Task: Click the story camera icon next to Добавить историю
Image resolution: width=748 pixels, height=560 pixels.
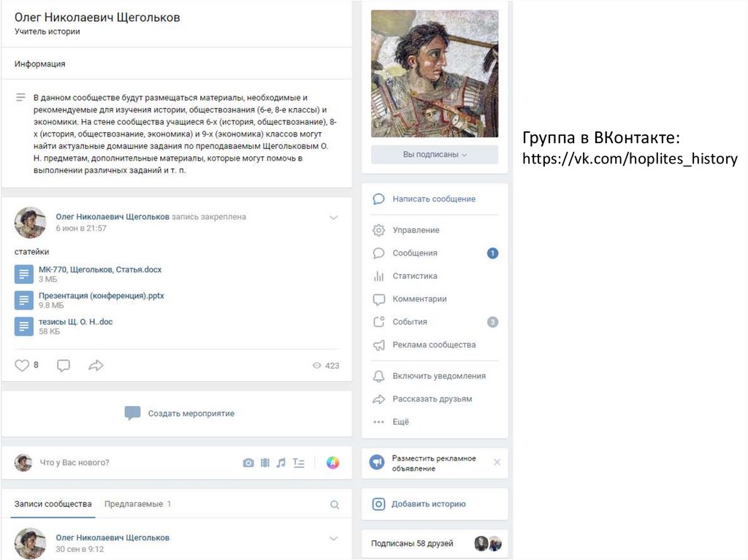Action: click(379, 505)
